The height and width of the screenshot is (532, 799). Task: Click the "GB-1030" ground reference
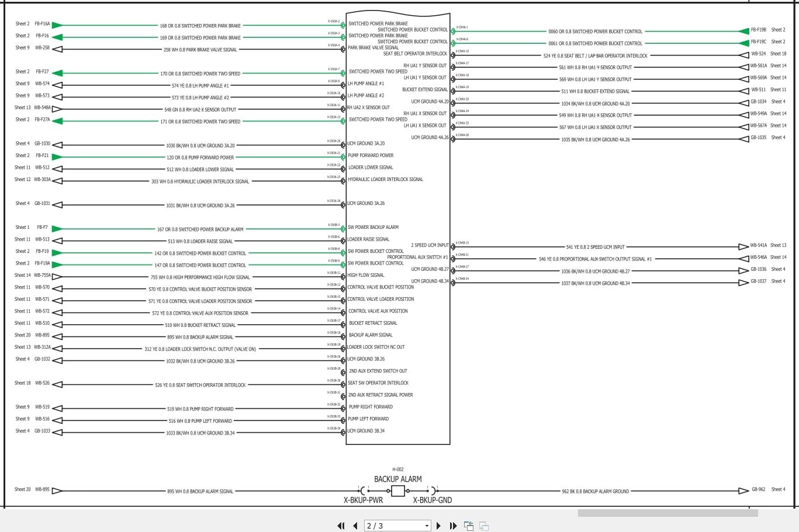(42, 144)
